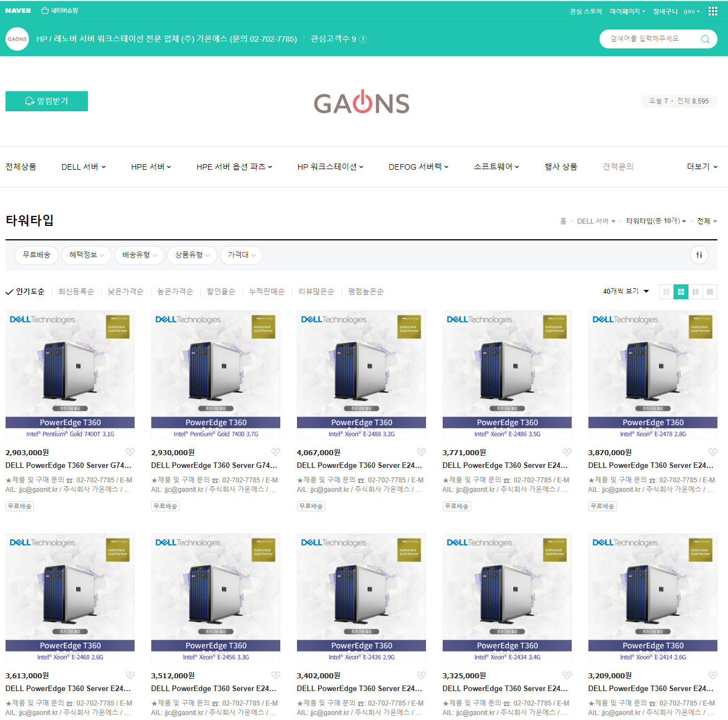Open the 혜택정보 filter dropdown
The height and width of the screenshot is (720, 728).
coord(86,255)
